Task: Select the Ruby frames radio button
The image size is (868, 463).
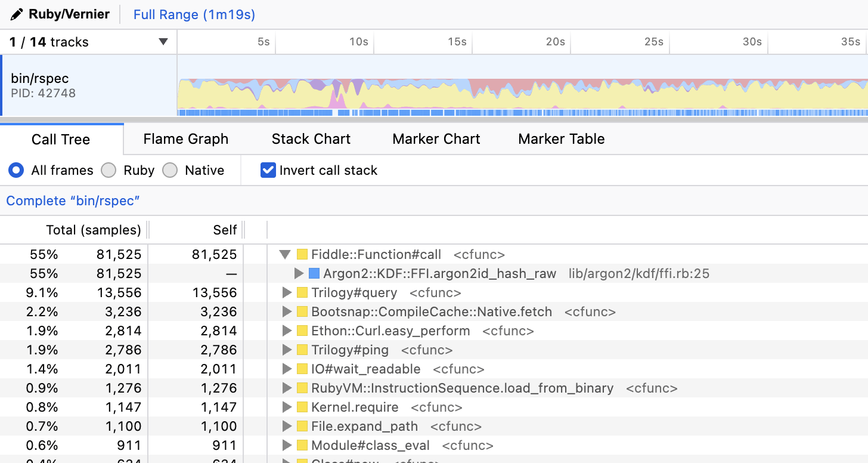Action: tap(108, 171)
